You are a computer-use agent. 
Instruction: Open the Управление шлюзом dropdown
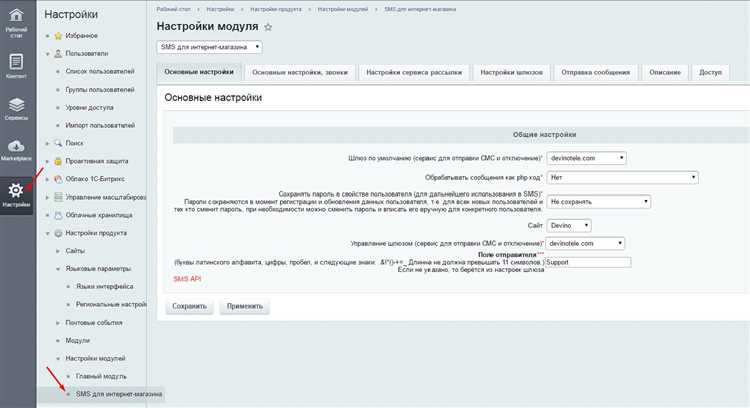point(585,243)
